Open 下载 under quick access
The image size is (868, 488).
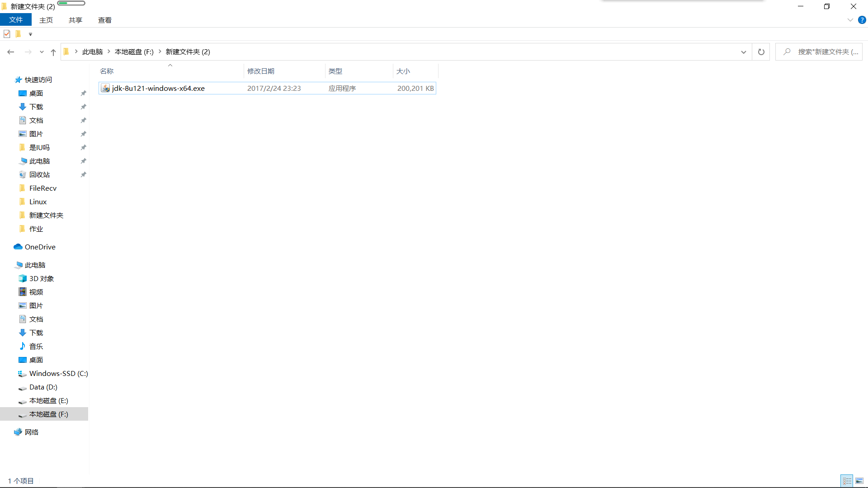(x=36, y=107)
